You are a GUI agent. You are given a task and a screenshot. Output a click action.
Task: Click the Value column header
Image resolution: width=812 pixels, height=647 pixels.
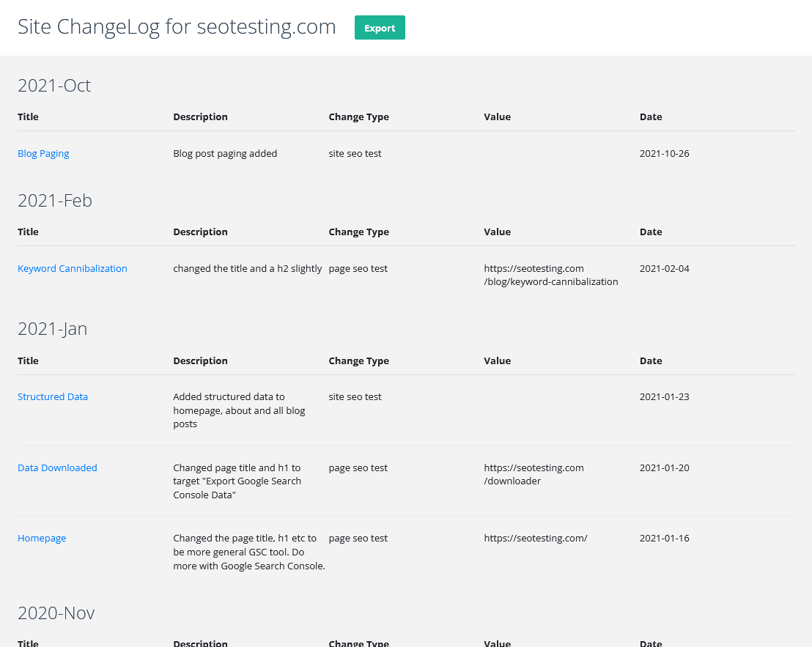pyautogui.click(x=497, y=117)
